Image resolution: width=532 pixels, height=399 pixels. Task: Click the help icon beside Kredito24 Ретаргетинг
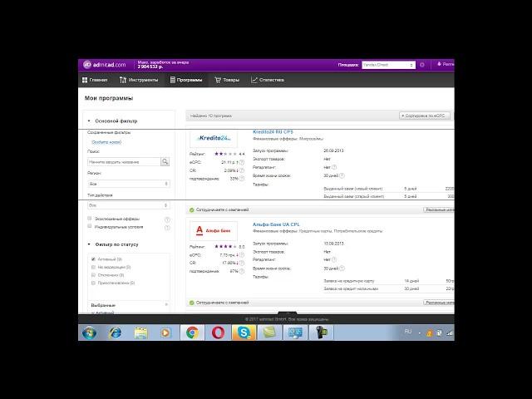(x=334, y=167)
